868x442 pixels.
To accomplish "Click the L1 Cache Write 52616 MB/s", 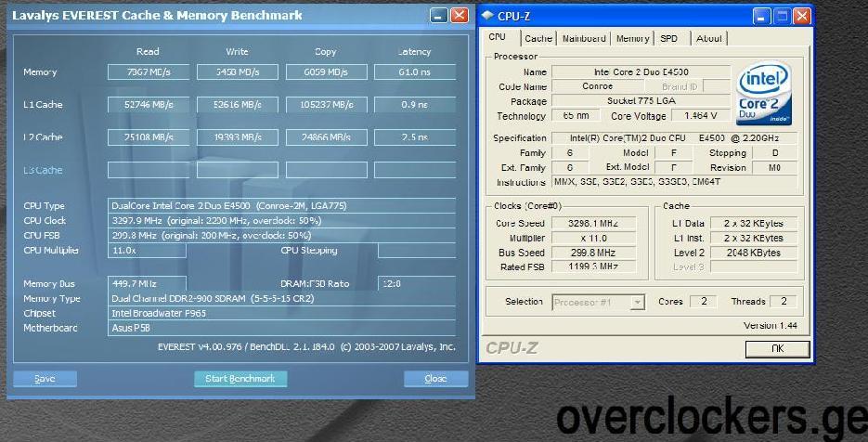I will [238, 105].
